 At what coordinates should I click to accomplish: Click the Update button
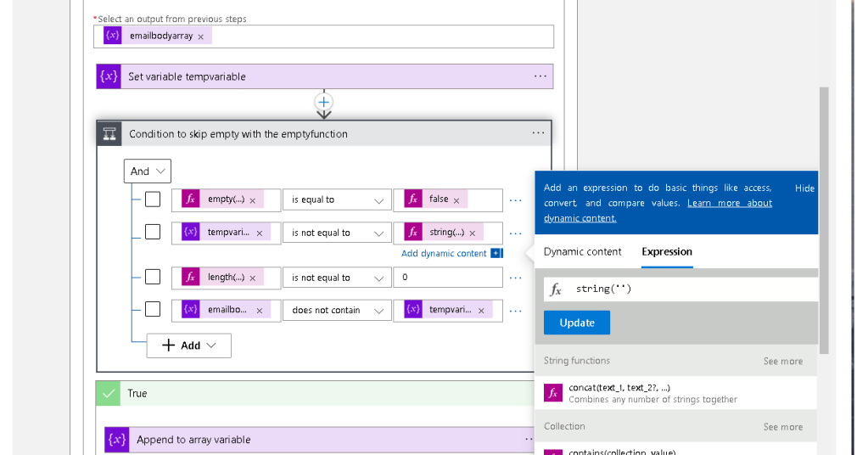[x=577, y=323]
